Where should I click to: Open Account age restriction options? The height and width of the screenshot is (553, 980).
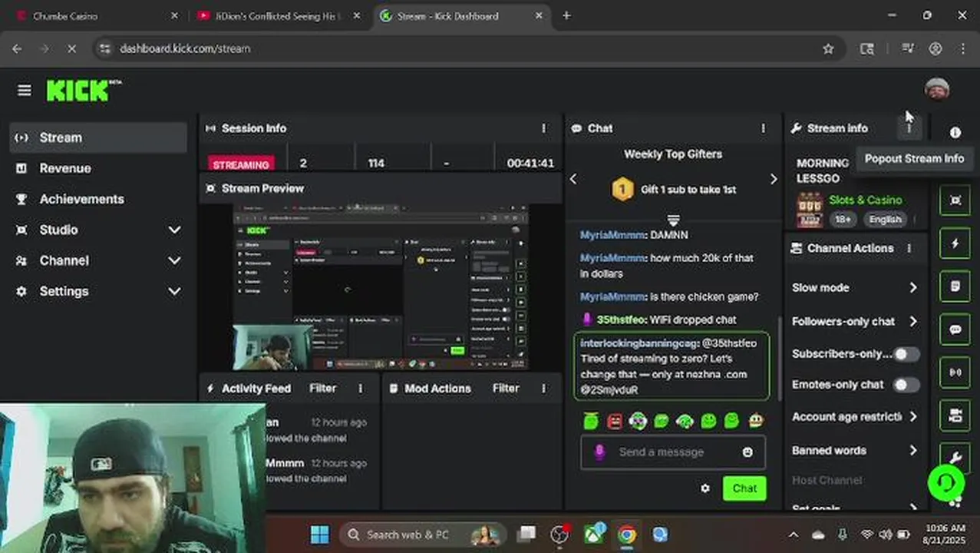(855, 416)
